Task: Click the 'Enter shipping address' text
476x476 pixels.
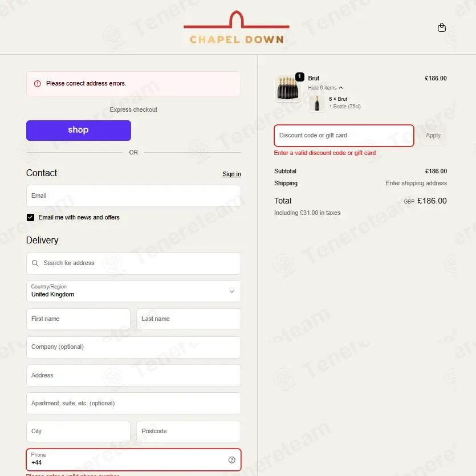Action: pos(416,183)
